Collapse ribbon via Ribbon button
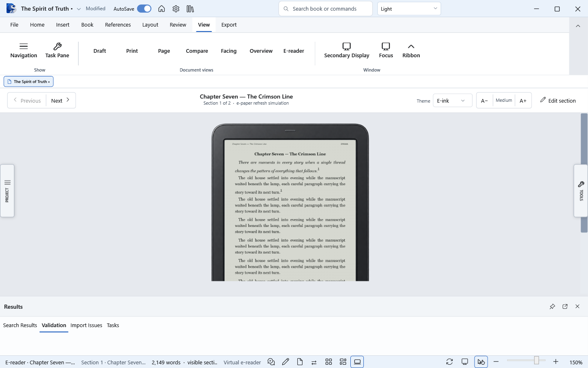The height and width of the screenshot is (368, 588). click(x=411, y=51)
